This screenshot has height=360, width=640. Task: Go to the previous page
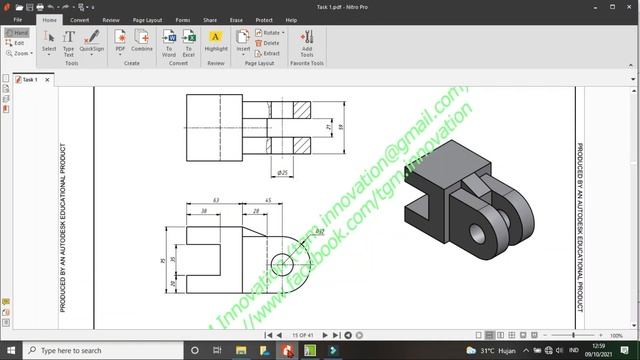coord(279,335)
